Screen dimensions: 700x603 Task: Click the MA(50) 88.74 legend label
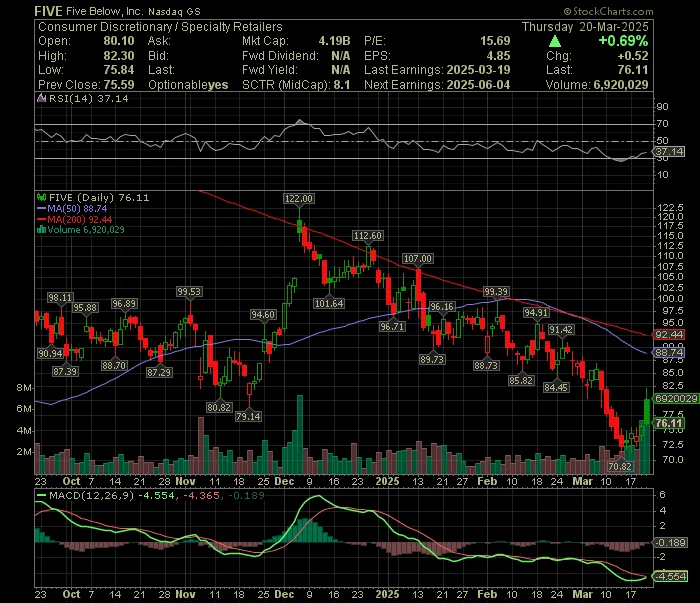click(x=77, y=208)
